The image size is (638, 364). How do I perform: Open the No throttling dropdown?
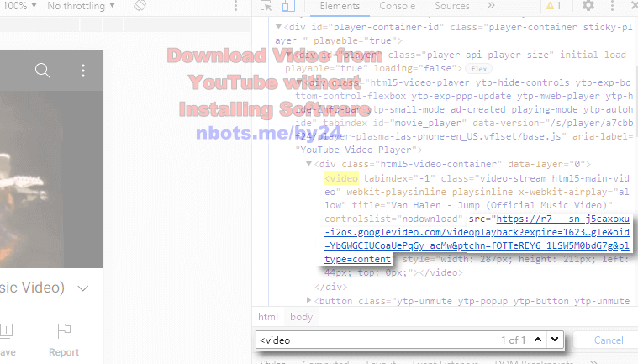pos(81,6)
